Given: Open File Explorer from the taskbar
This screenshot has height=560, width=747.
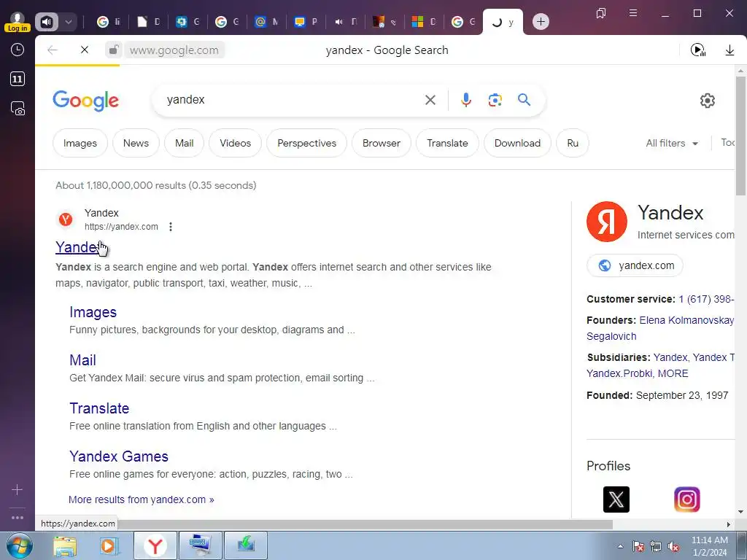Looking at the screenshot, I should click(x=65, y=545).
